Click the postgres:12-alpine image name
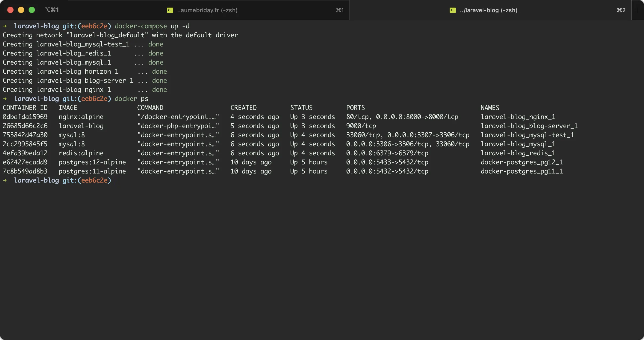The image size is (644, 340). pos(92,162)
